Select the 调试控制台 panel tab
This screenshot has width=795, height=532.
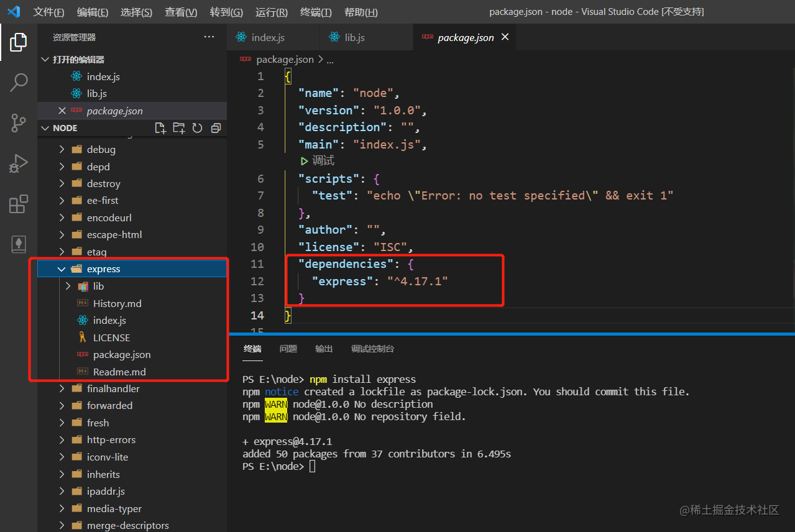click(372, 349)
